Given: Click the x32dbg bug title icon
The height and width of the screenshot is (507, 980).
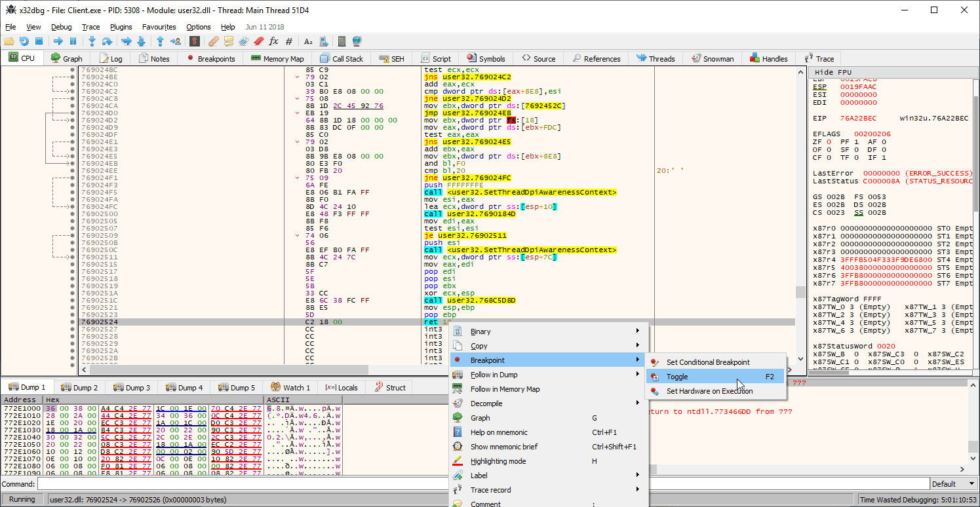Looking at the screenshot, I should coord(11,10).
